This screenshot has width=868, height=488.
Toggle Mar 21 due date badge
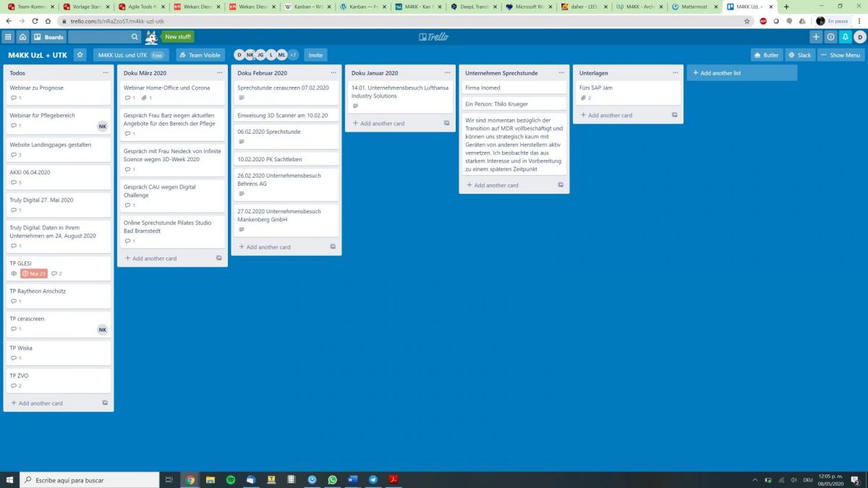click(x=34, y=274)
